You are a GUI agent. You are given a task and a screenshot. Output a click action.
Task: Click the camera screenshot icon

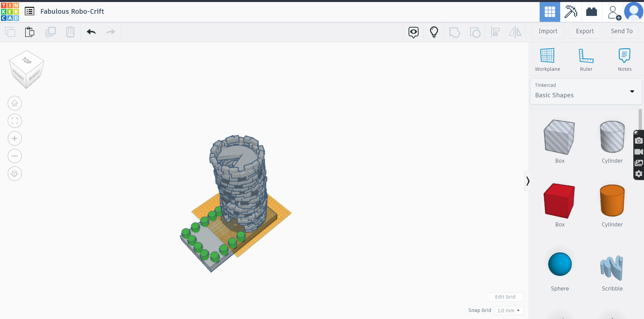639,141
